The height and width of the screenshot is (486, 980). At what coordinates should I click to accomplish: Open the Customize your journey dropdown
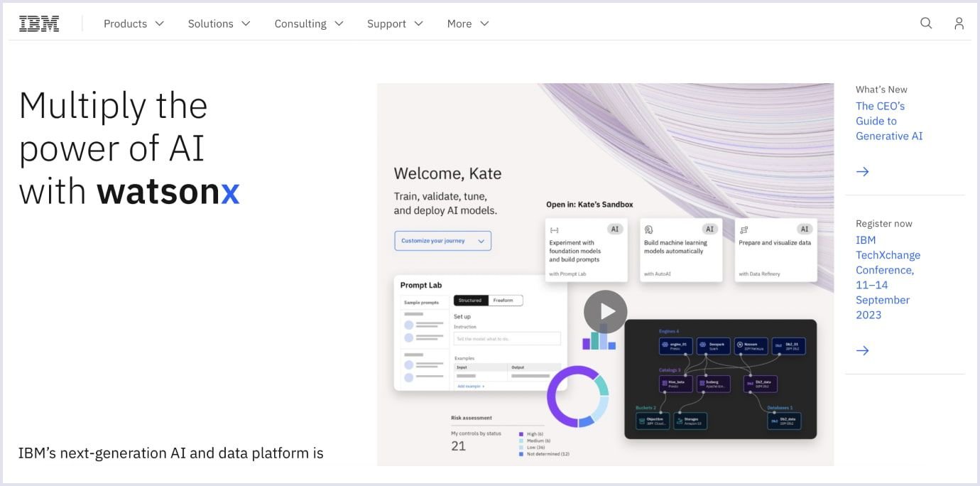[442, 241]
